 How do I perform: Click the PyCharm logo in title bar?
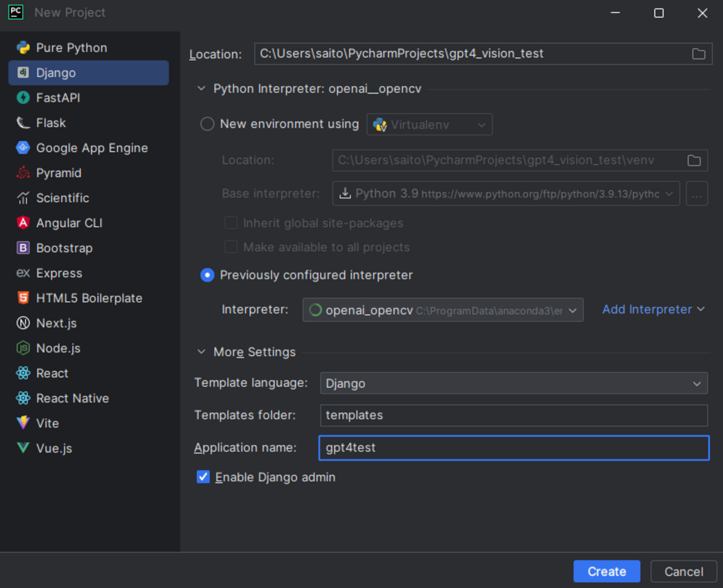click(16, 12)
